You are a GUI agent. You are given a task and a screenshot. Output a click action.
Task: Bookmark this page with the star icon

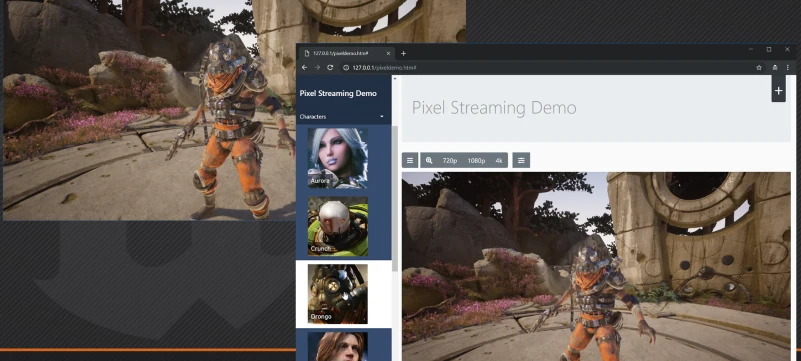click(x=759, y=67)
